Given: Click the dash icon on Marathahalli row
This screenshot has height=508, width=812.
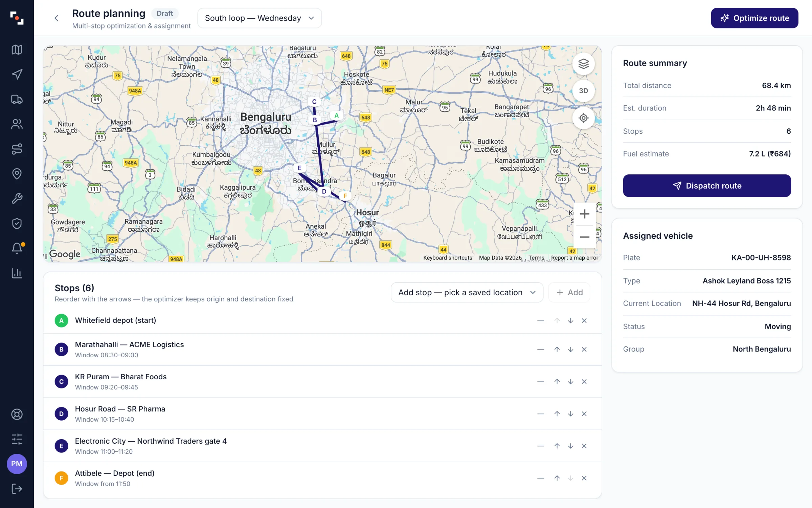Looking at the screenshot, I should point(541,349).
